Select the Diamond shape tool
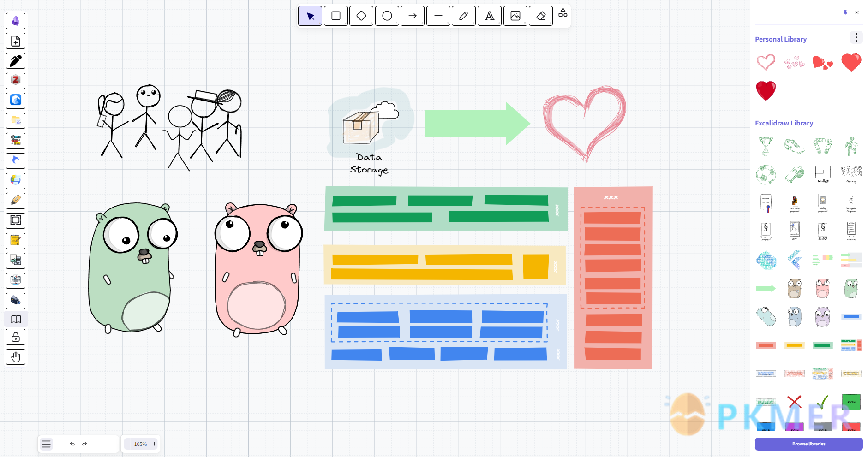The height and width of the screenshot is (457, 868). pyautogui.click(x=361, y=16)
